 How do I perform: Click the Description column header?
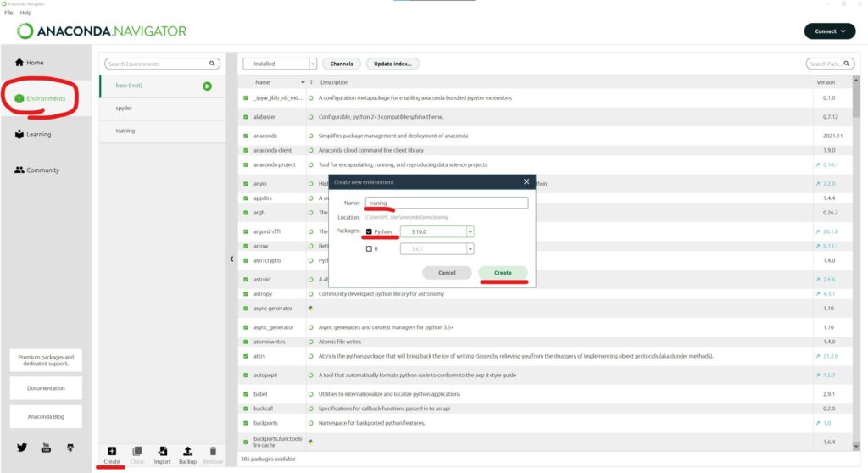(x=334, y=82)
